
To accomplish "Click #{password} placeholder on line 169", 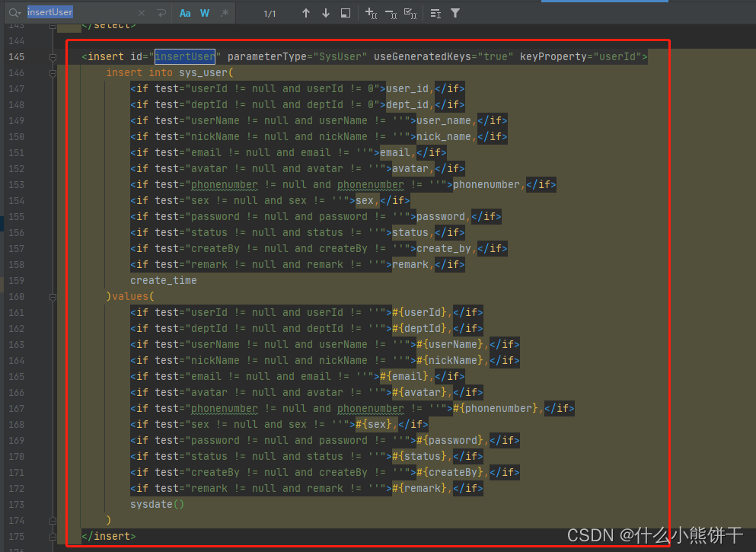I will [x=450, y=440].
